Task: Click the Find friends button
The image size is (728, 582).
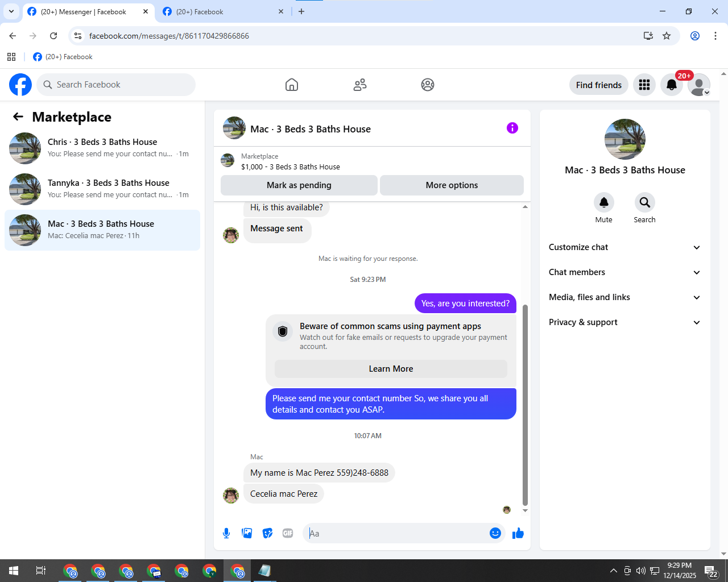Action: pos(599,85)
